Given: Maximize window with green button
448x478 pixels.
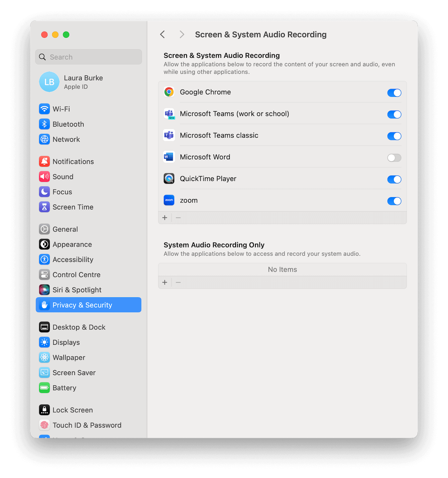Looking at the screenshot, I should coord(66,35).
